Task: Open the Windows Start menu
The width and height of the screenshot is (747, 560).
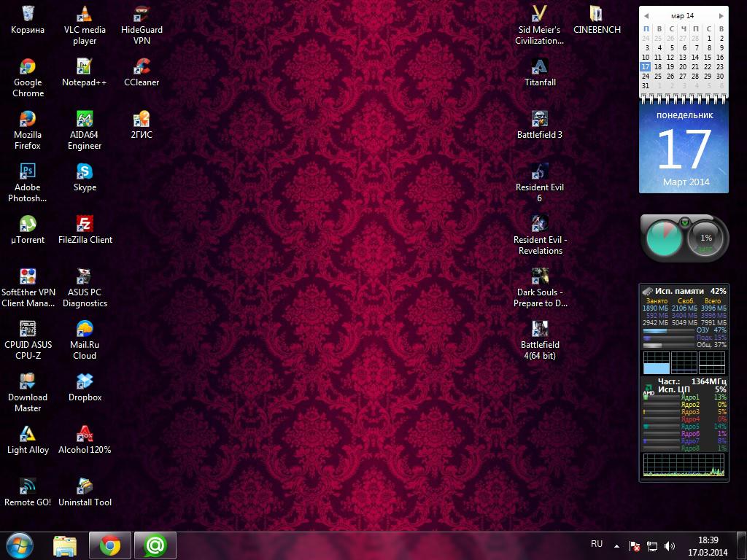Action: click(20, 545)
